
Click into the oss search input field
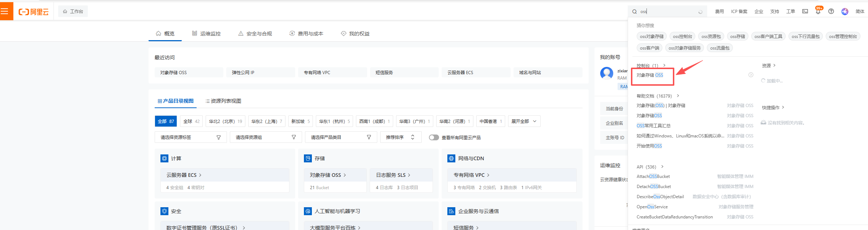(x=669, y=12)
